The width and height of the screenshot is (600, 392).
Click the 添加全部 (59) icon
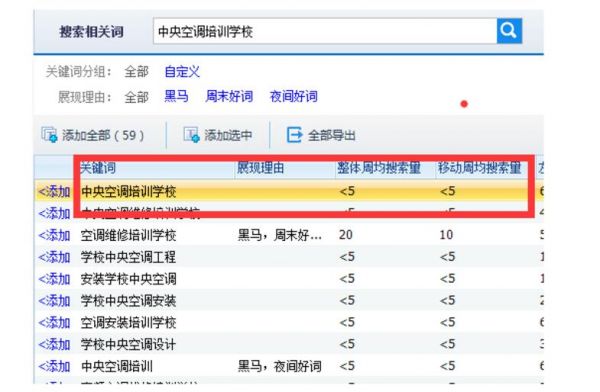pos(49,135)
